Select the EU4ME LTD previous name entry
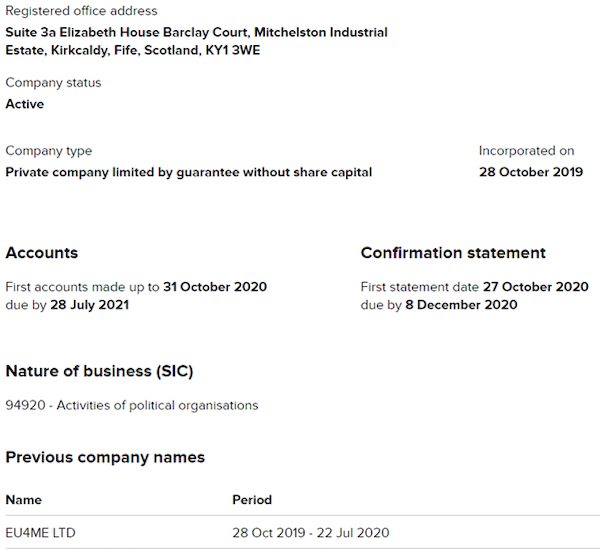The height and width of the screenshot is (553, 600). pyautogui.click(x=40, y=533)
